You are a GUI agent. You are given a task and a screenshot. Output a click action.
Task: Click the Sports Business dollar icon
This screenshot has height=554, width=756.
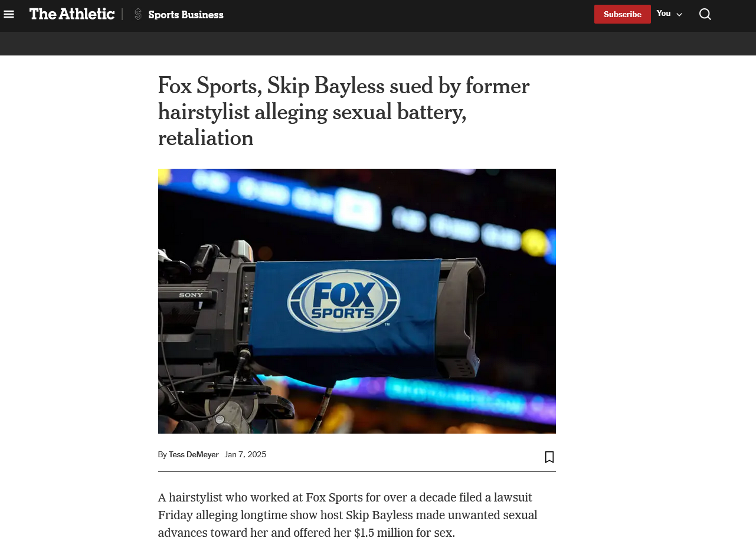point(138,14)
